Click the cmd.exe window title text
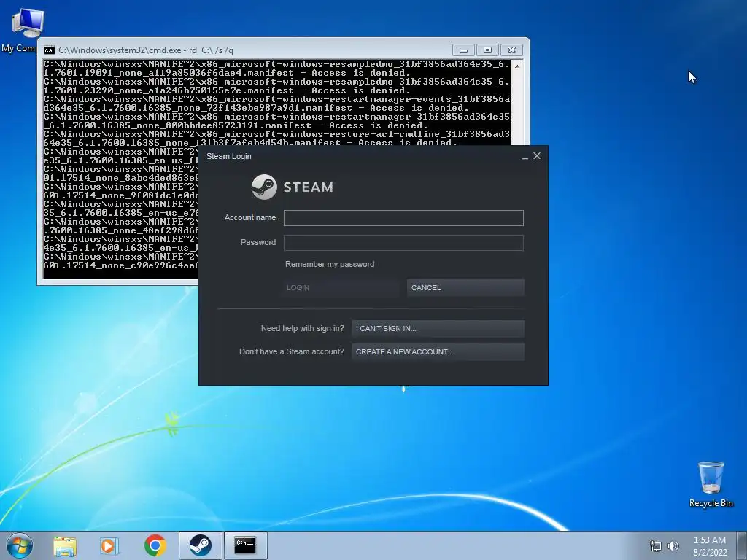The height and width of the screenshot is (560, 747). [x=146, y=50]
